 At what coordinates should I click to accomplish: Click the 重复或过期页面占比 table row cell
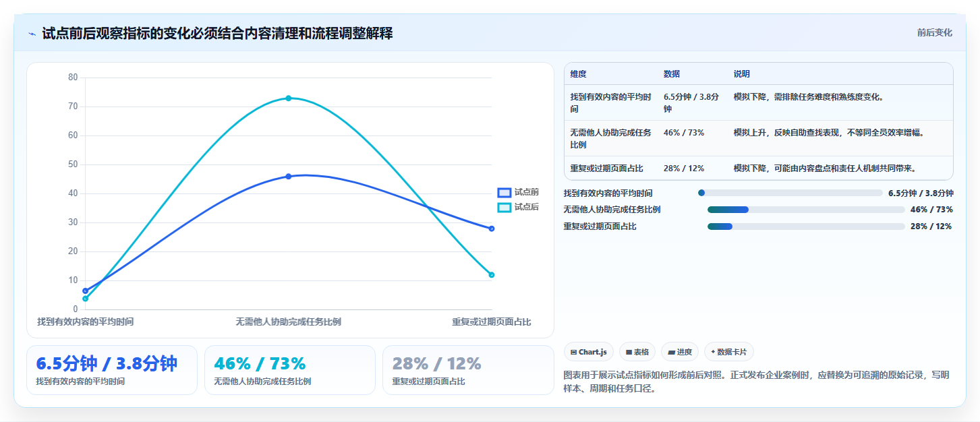pos(611,168)
